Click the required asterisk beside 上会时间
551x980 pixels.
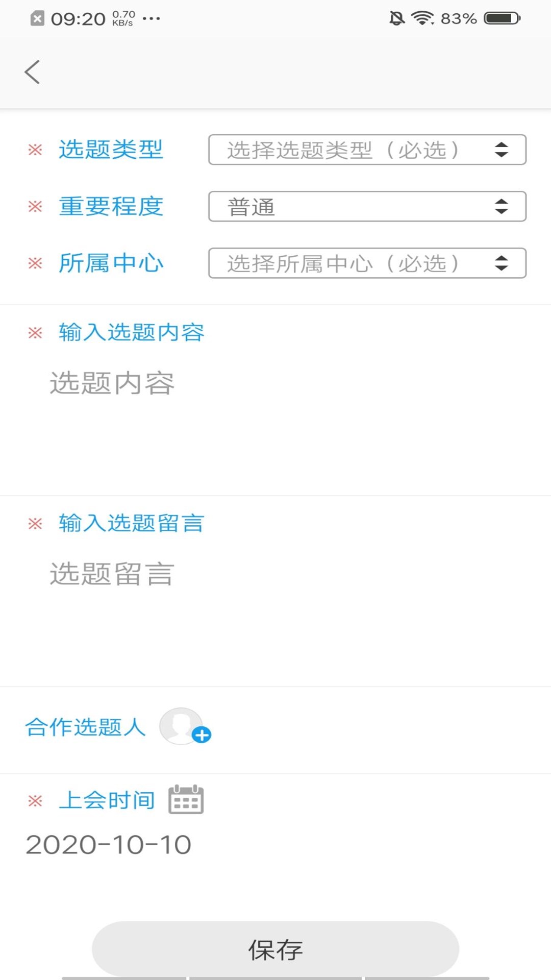35,800
